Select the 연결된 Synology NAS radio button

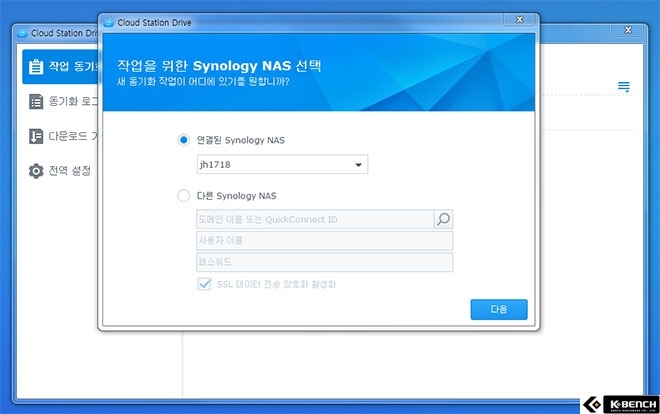(184, 140)
